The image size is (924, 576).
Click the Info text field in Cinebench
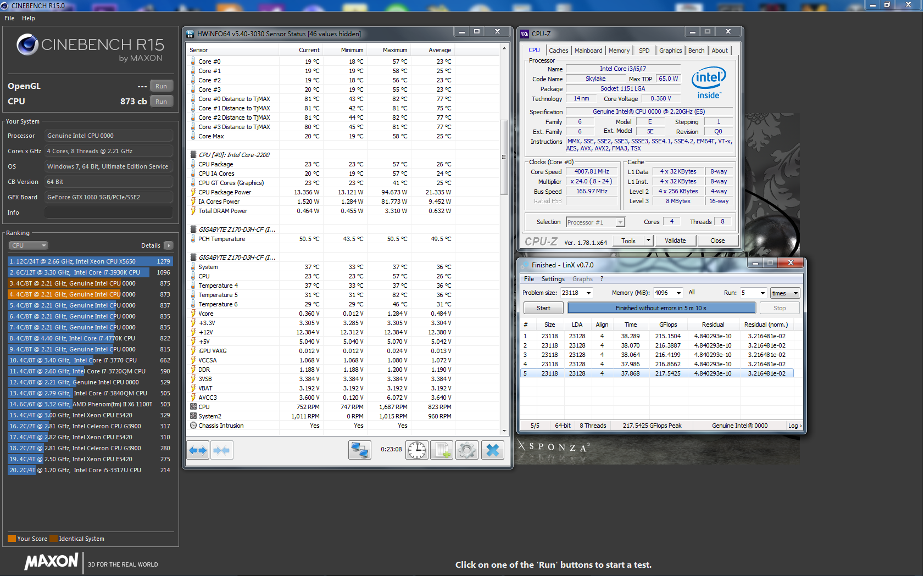[109, 212]
